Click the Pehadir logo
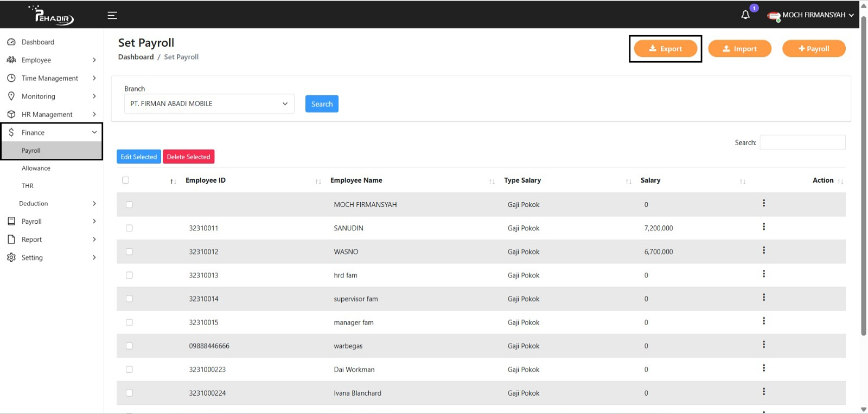The height and width of the screenshot is (414, 868). point(52,15)
